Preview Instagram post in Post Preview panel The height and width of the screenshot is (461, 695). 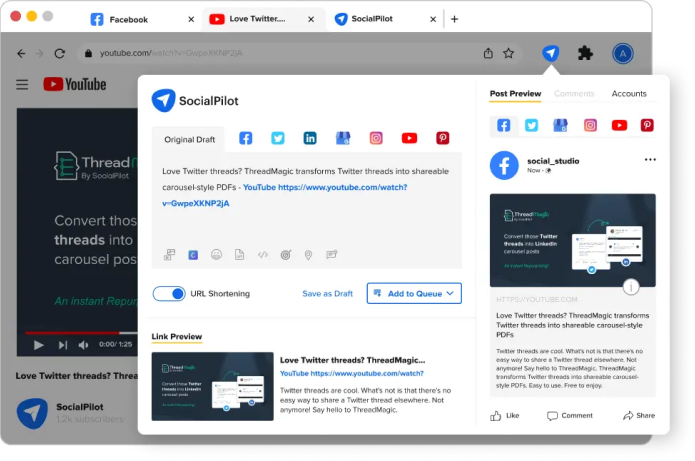coord(590,125)
